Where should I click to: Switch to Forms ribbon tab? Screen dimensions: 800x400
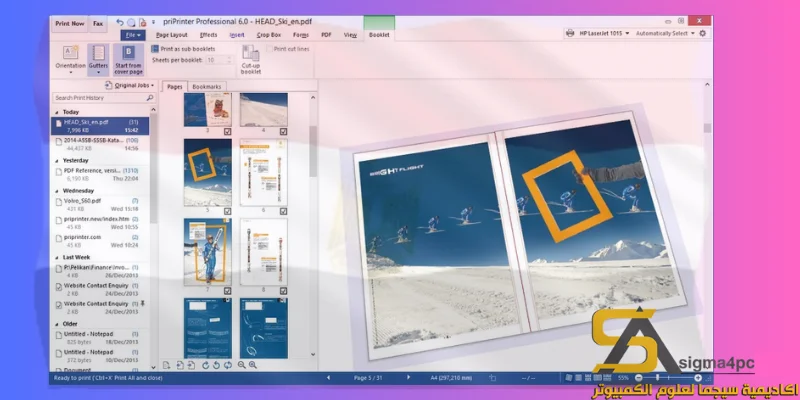click(x=301, y=35)
